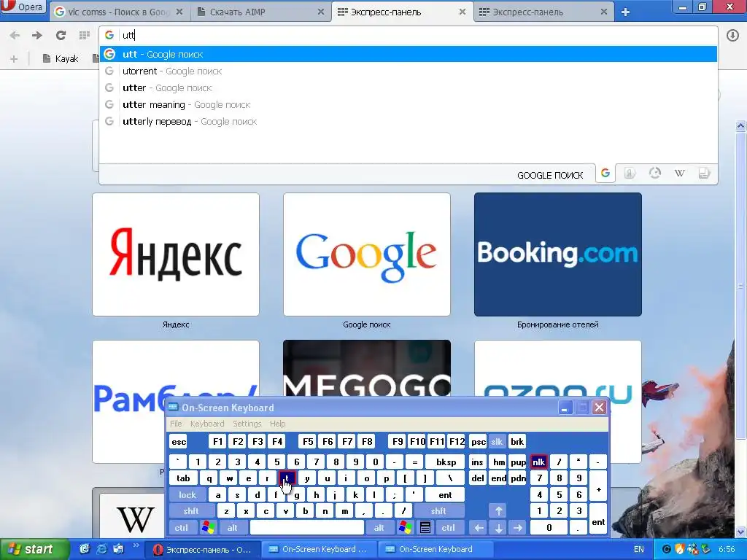Click the main ent key on keyboard
Screen dimensions: 747x560
pos(446,495)
